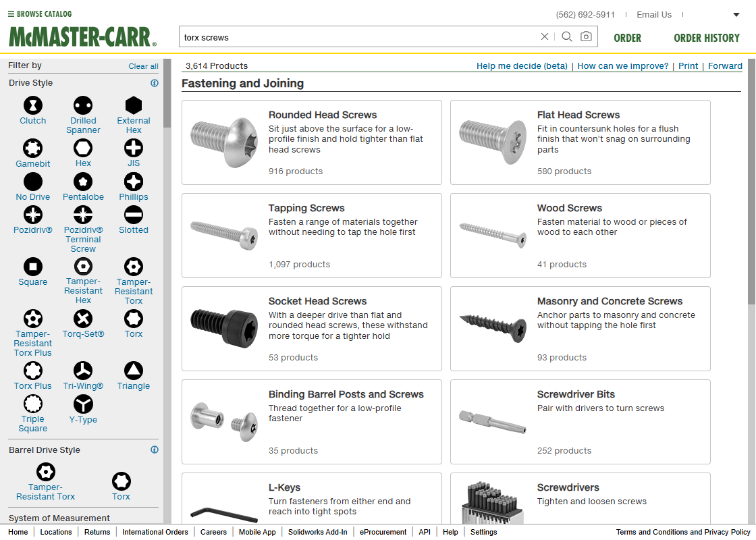Click Email Us link
This screenshot has width=756, height=540.
pyautogui.click(x=654, y=14)
